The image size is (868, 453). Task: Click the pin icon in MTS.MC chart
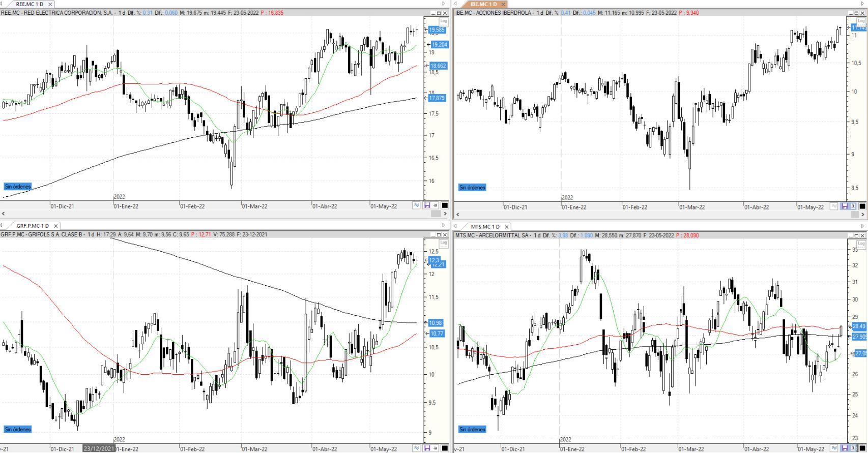[x=853, y=448]
